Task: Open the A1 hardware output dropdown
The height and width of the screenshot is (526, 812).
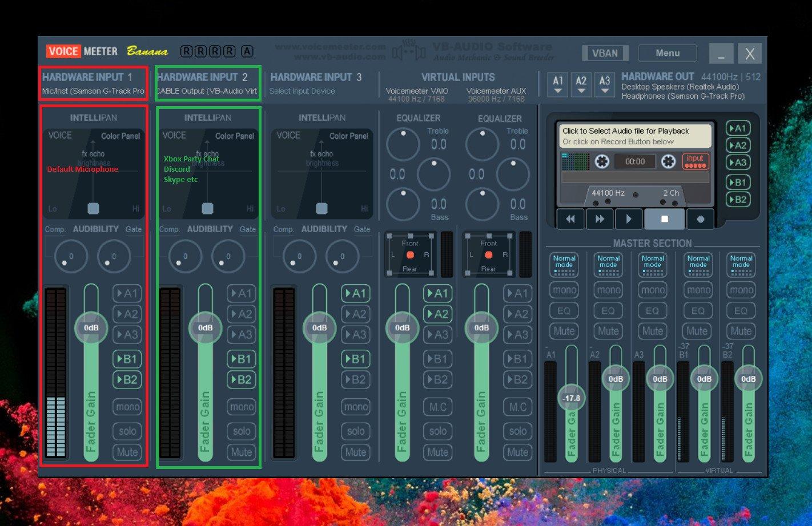Action: pyautogui.click(x=558, y=85)
